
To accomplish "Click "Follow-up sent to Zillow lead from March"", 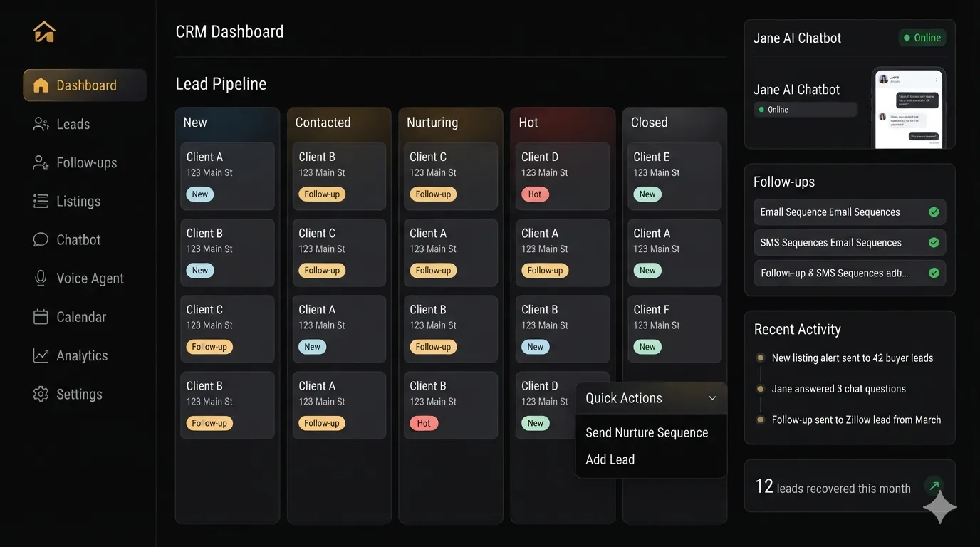I will click(x=857, y=420).
